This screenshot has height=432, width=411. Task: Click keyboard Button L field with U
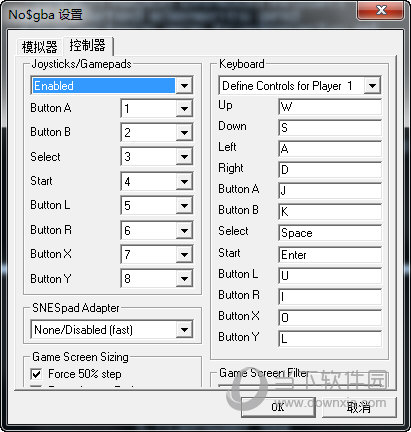coord(330,276)
